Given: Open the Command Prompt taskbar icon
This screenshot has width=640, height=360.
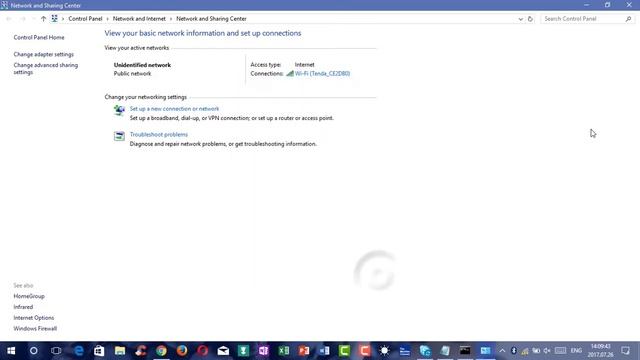Looking at the screenshot, I should pyautogui.click(x=465, y=351).
